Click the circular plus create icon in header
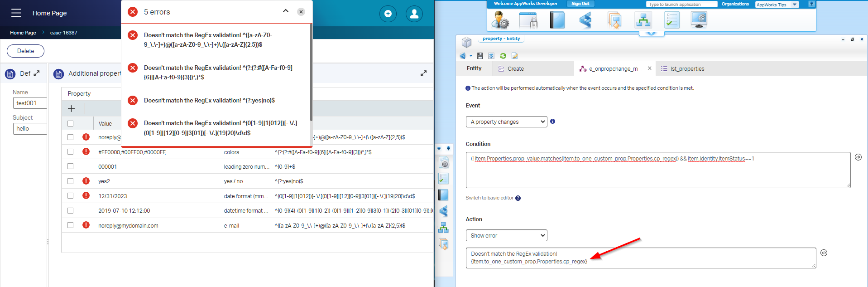This screenshot has height=287, width=868. pyautogui.click(x=388, y=14)
